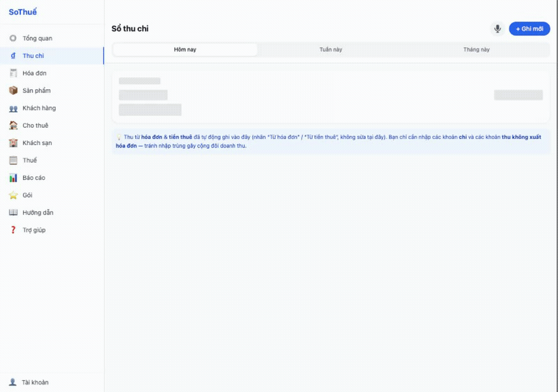Open the Thuế calculator icon
The width and height of the screenshot is (558, 392).
tap(13, 160)
